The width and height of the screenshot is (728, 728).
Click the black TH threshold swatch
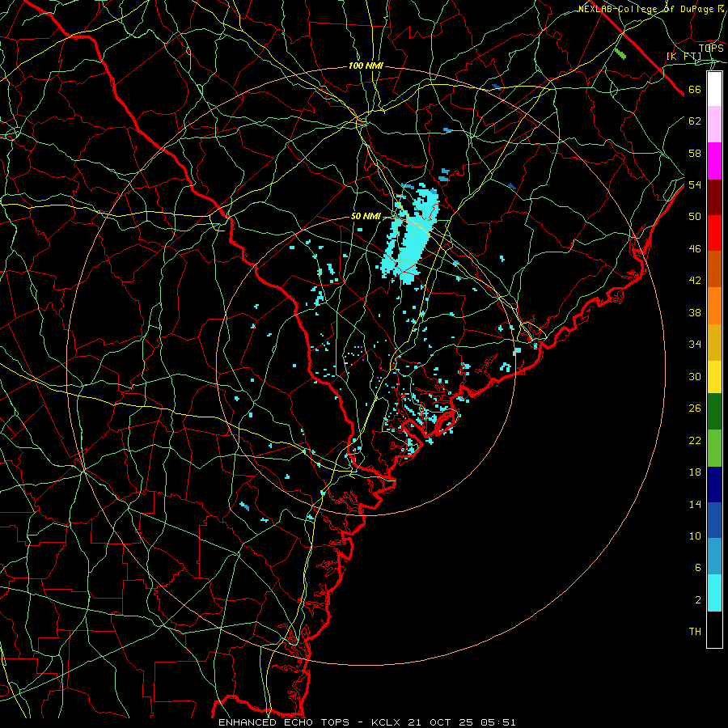click(714, 629)
